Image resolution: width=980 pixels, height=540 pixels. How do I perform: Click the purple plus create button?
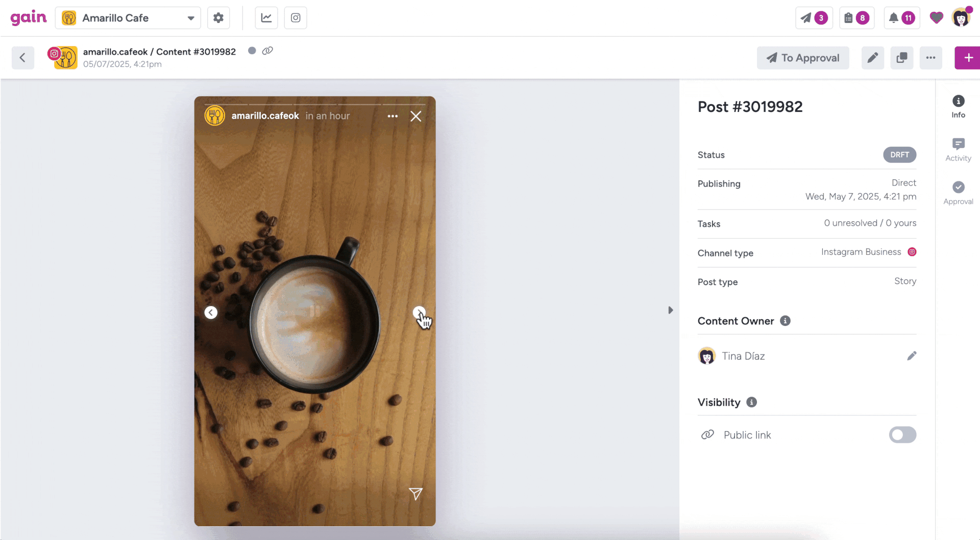[968, 58]
